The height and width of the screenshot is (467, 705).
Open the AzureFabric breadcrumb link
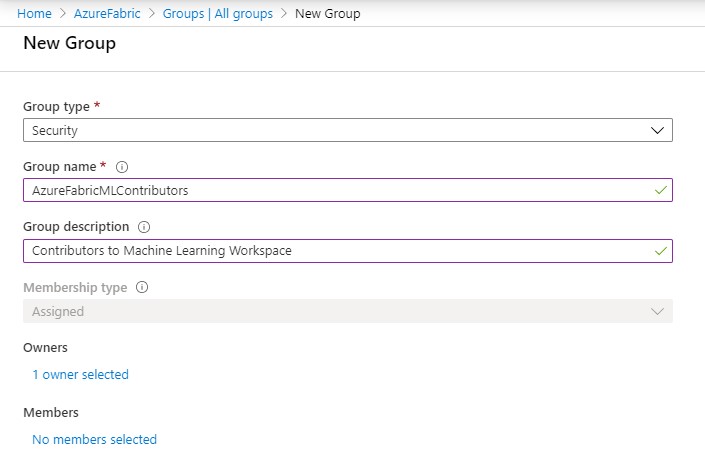[107, 13]
